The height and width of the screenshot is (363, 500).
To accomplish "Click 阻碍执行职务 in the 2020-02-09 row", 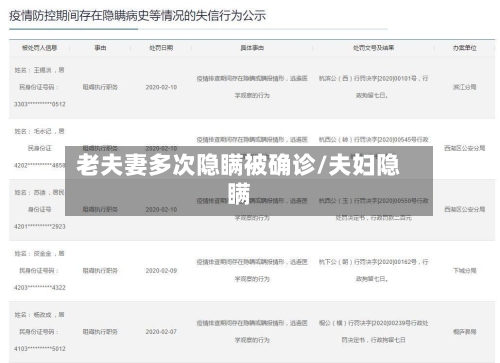I will (x=100, y=271).
